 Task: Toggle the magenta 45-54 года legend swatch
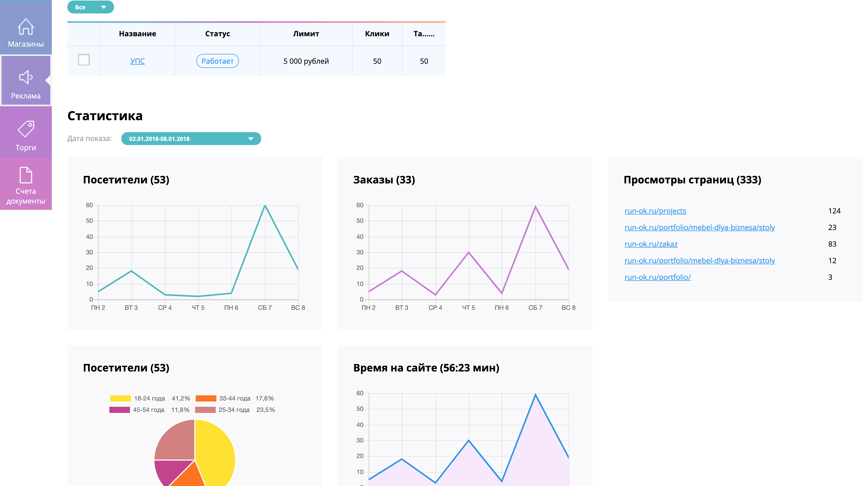[x=120, y=410]
